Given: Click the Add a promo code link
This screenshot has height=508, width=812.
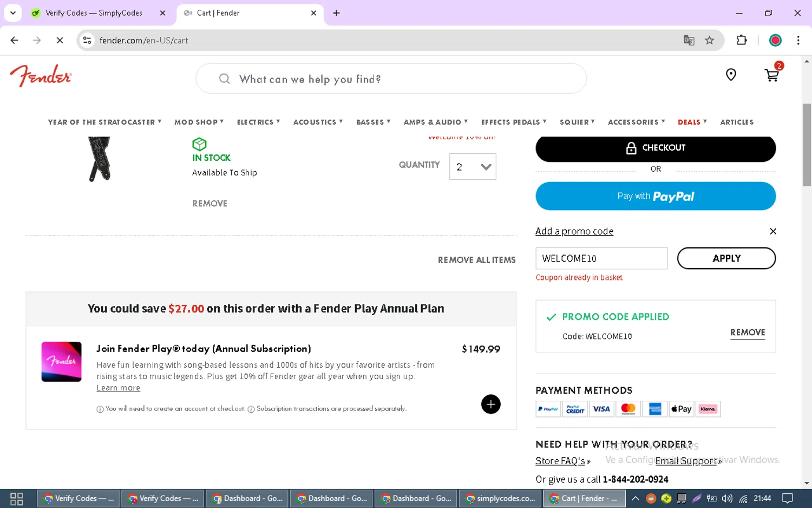Looking at the screenshot, I should tap(574, 231).
